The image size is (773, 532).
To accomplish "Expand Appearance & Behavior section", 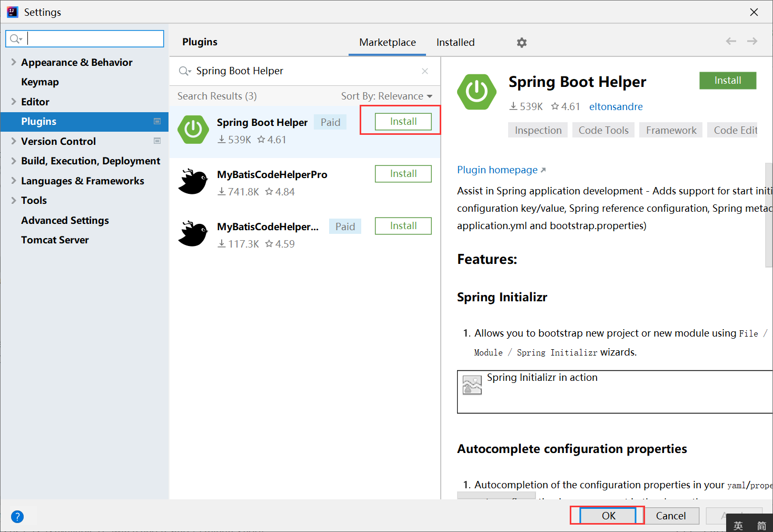I will (14, 62).
